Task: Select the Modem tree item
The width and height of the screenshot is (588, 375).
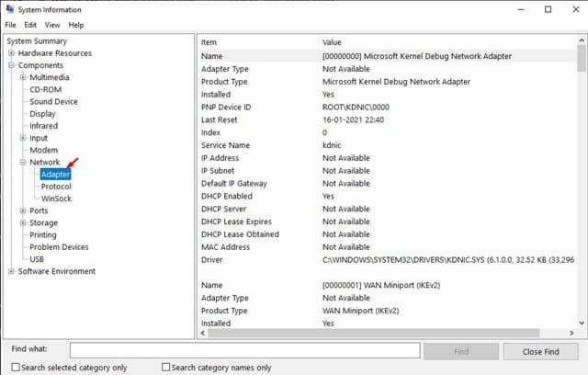Action: tap(44, 150)
